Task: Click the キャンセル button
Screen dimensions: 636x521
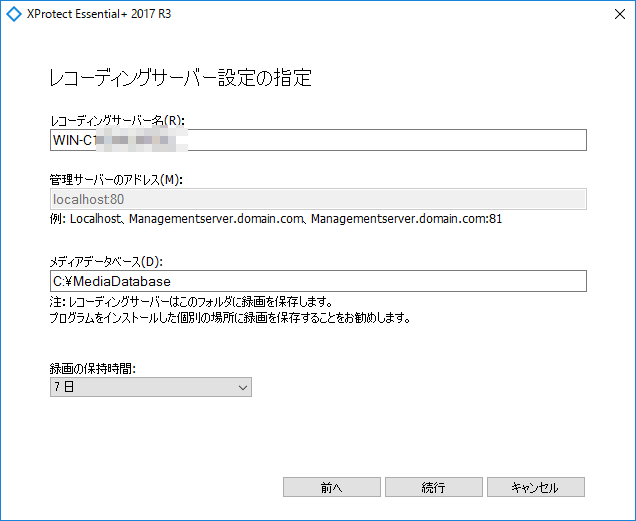Action: click(x=536, y=487)
